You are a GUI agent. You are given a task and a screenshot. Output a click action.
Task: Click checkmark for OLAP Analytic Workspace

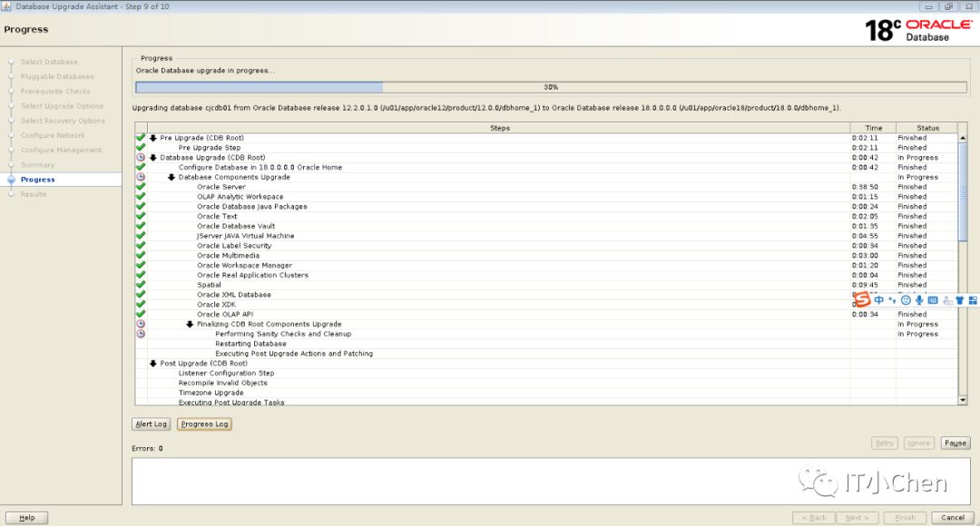click(x=141, y=197)
